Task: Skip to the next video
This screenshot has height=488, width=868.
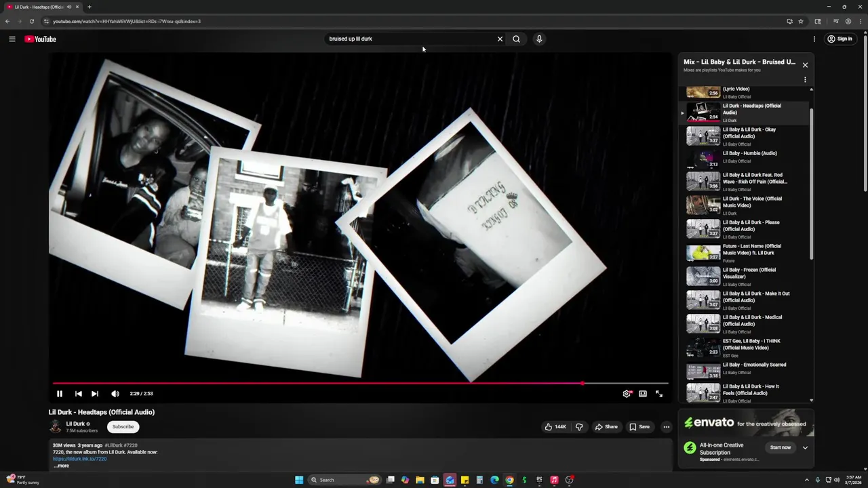Action: click(95, 393)
